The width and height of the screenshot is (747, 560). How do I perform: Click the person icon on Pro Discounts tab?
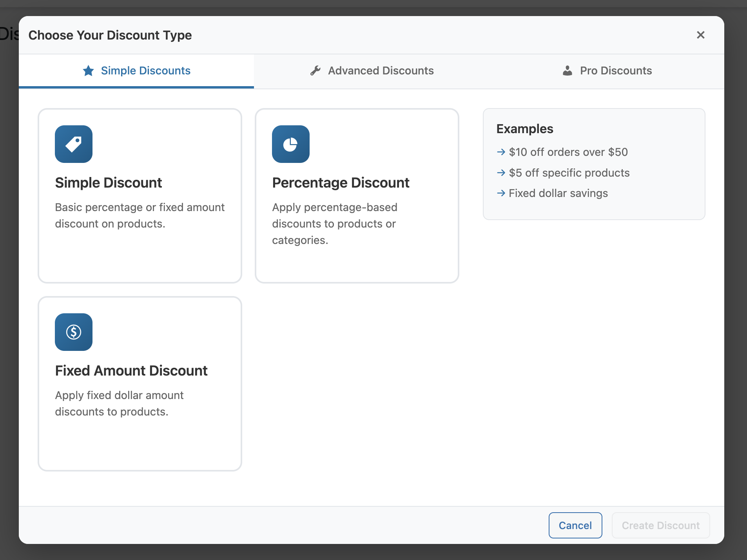567,71
